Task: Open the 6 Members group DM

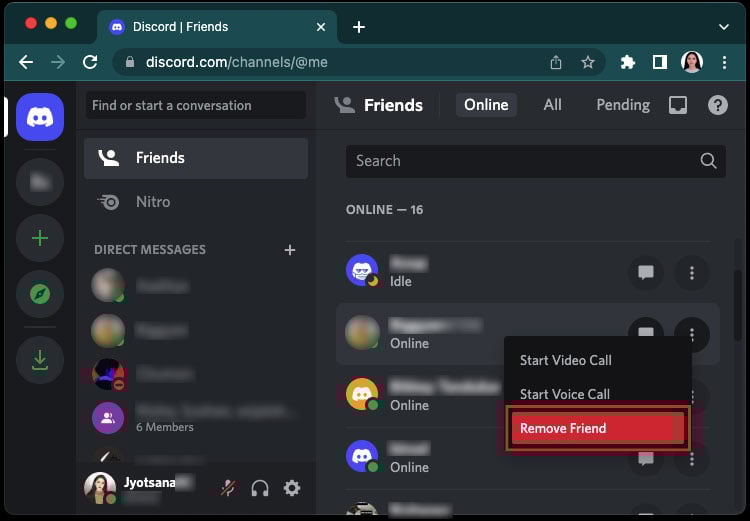Action: (196, 418)
